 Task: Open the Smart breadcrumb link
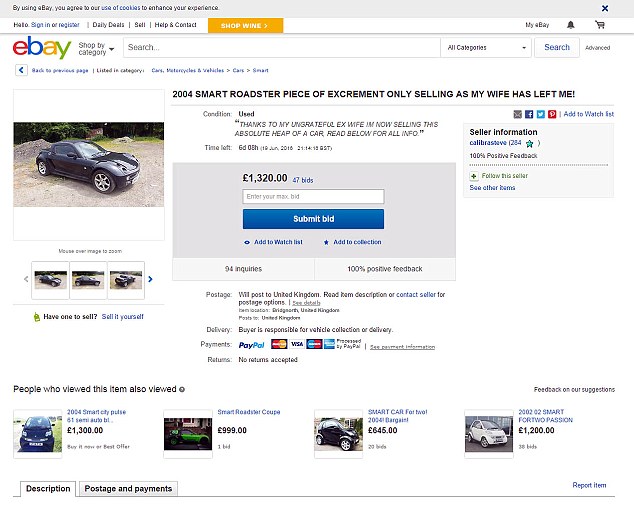click(x=260, y=70)
